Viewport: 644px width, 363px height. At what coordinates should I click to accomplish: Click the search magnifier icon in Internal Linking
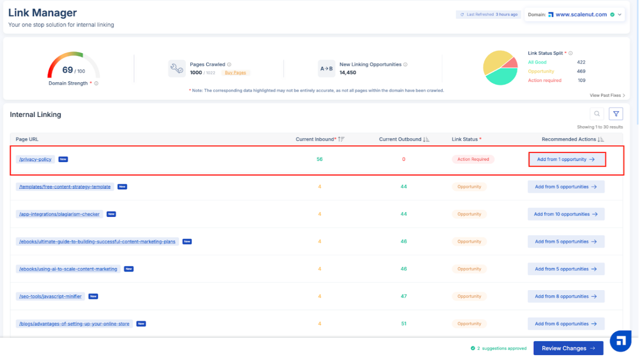pos(596,114)
